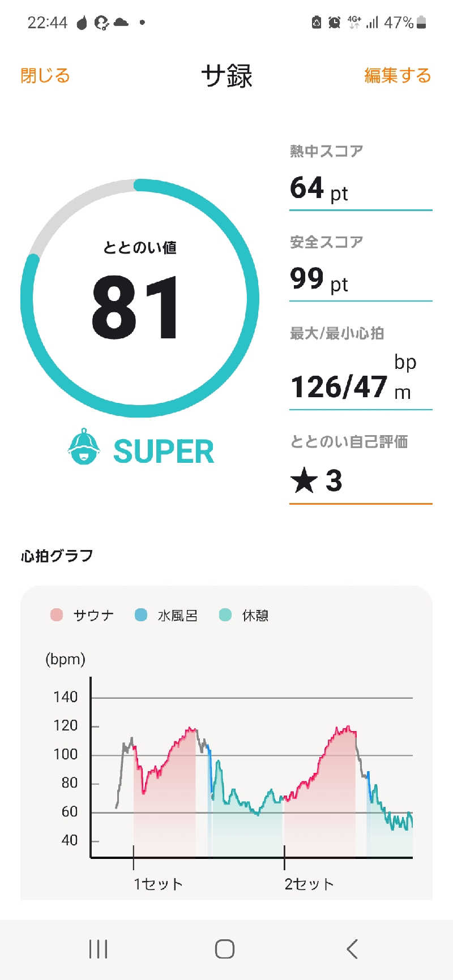The width and height of the screenshot is (453, 980).
Task: Tap 編集する to edit the record
Action: [398, 75]
